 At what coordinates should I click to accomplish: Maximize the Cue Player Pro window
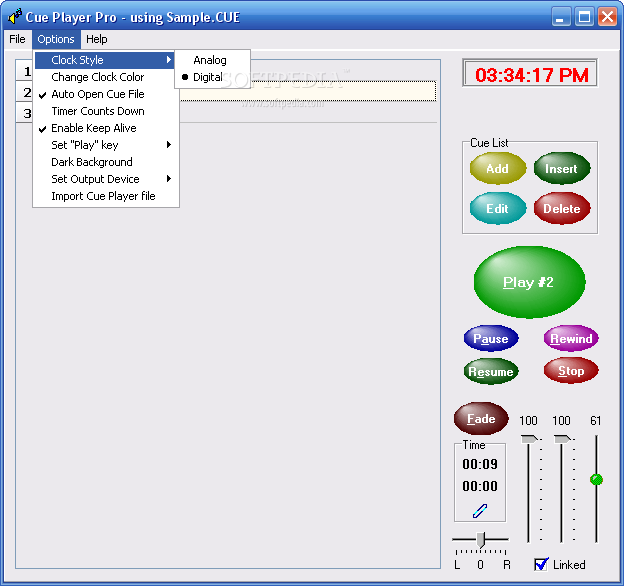(x=584, y=17)
